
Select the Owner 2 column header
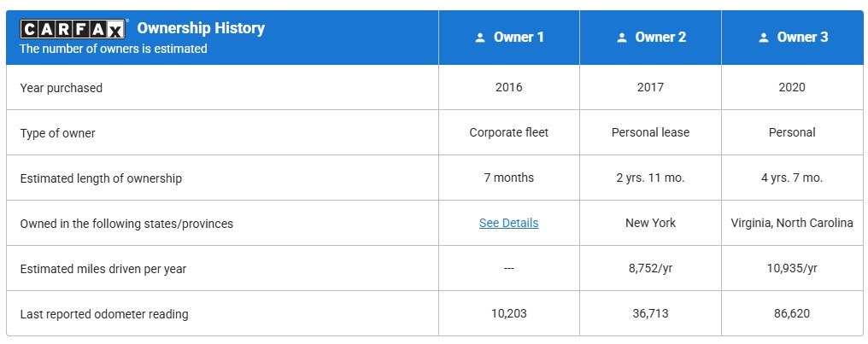650,37
